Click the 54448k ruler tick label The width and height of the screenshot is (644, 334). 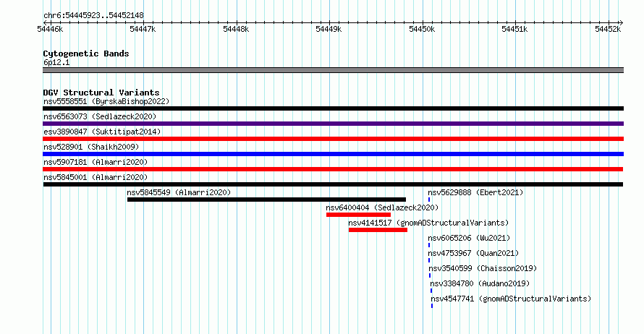coord(236,29)
